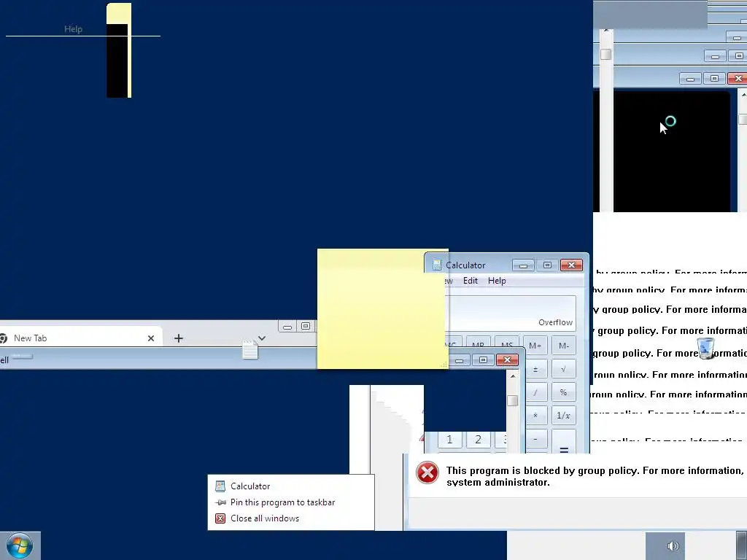Maximize the black console window at top right
747x560 pixels.
[714, 79]
